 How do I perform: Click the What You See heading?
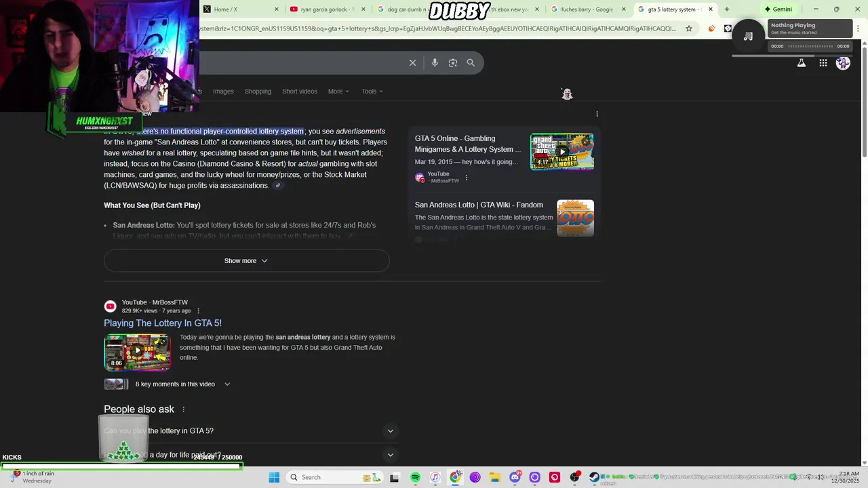(x=152, y=205)
